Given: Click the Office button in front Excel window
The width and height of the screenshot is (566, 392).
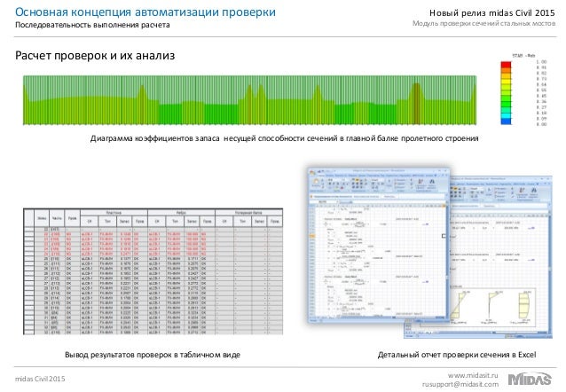Looking at the screenshot, I should coord(313,174).
